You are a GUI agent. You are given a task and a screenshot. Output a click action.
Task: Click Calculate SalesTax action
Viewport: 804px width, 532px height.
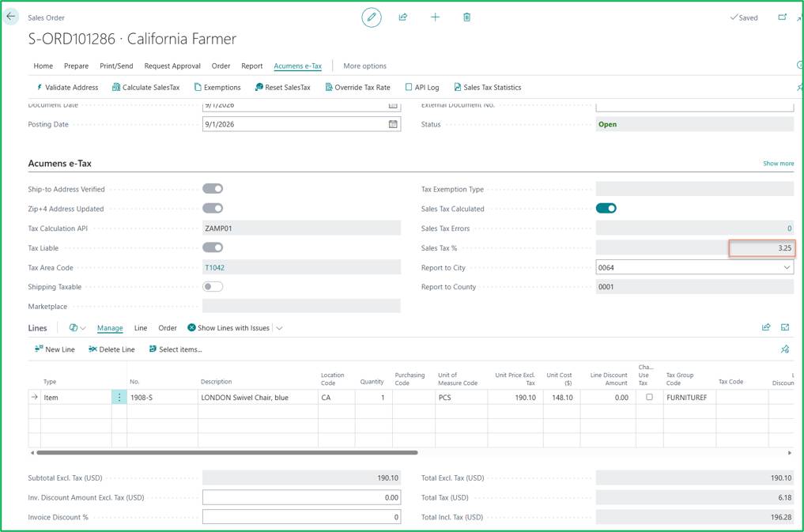(x=146, y=88)
